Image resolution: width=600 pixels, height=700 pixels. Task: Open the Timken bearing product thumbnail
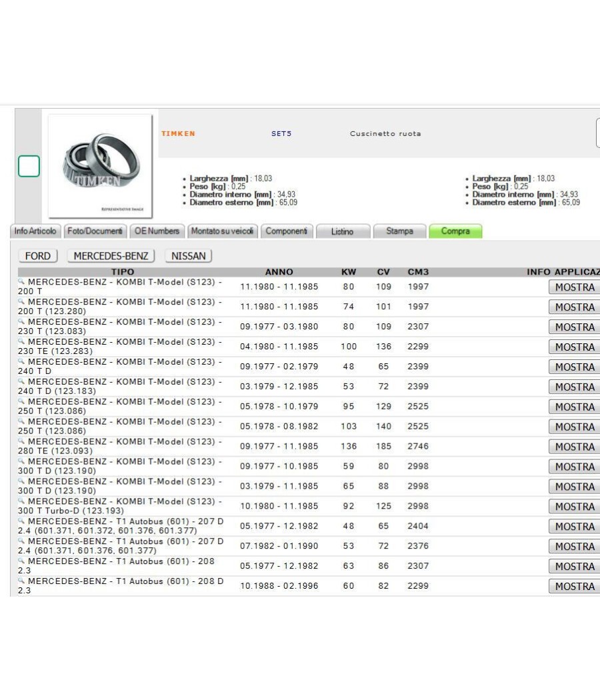[101, 166]
